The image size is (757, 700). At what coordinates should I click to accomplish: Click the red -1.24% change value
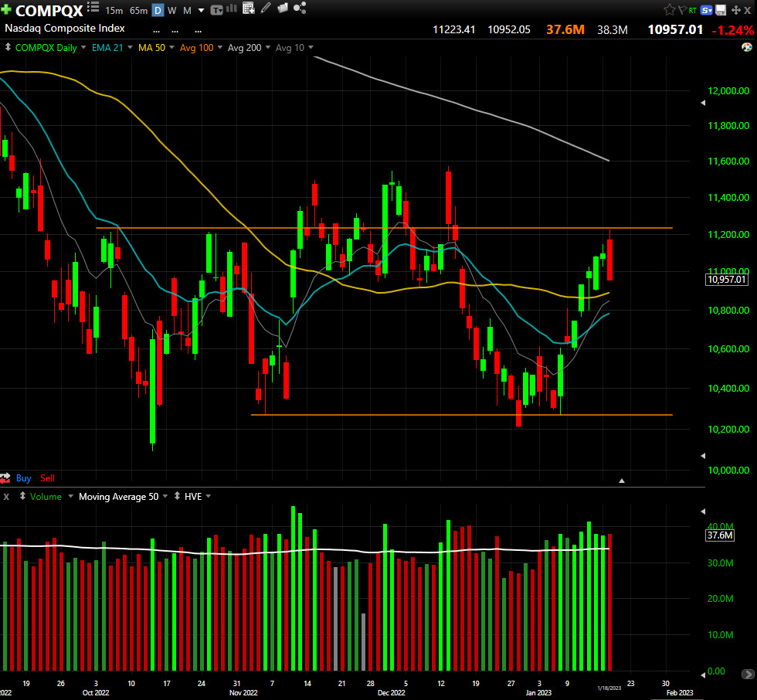coord(732,30)
